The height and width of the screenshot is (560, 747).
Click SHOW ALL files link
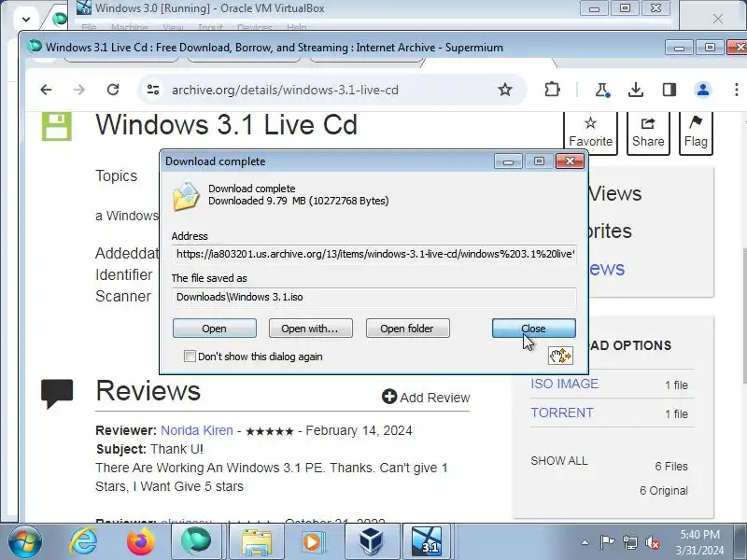coord(559,461)
